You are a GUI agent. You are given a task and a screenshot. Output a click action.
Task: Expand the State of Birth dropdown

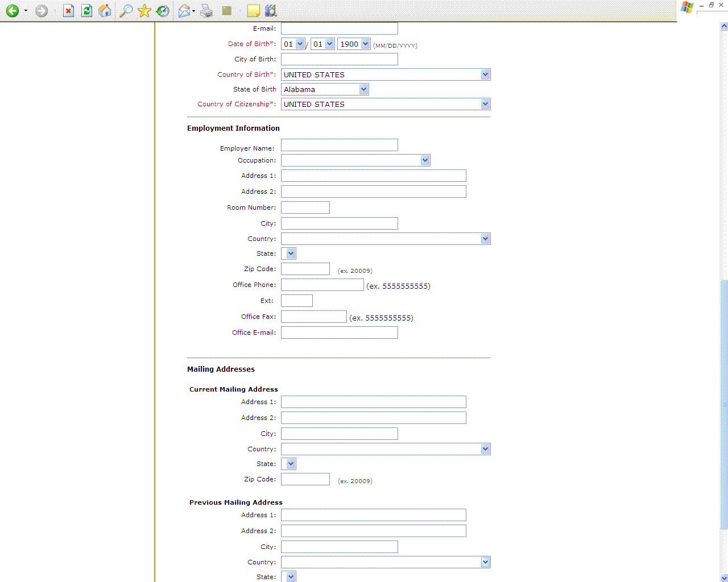[363, 89]
